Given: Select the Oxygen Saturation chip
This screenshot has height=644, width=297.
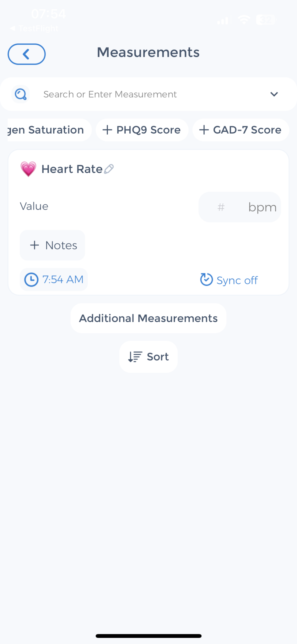Looking at the screenshot, I should tap(50, 130).
